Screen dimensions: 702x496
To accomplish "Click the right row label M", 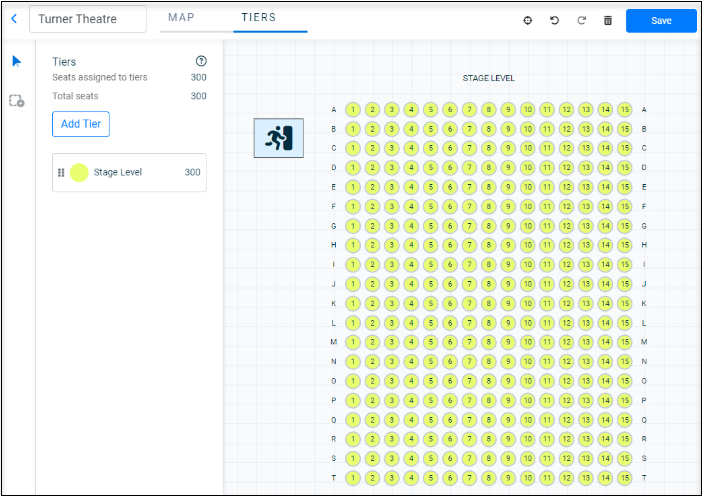I will coord(644,342).
